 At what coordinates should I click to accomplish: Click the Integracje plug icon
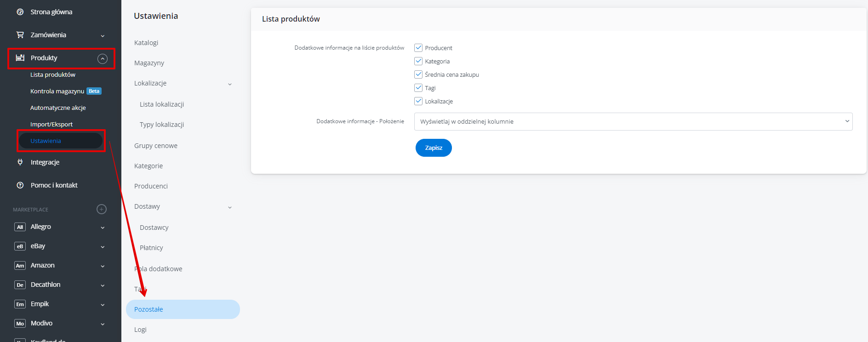point(20,162)
